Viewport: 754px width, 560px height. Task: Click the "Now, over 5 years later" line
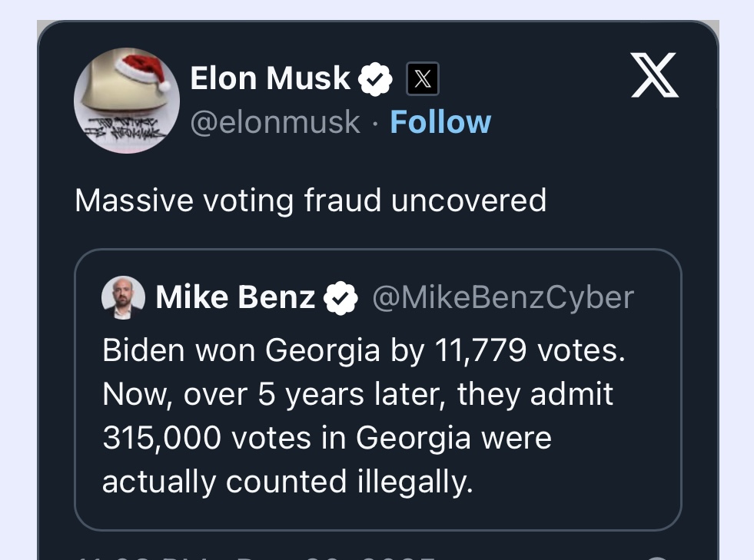(x=357, y=395)
